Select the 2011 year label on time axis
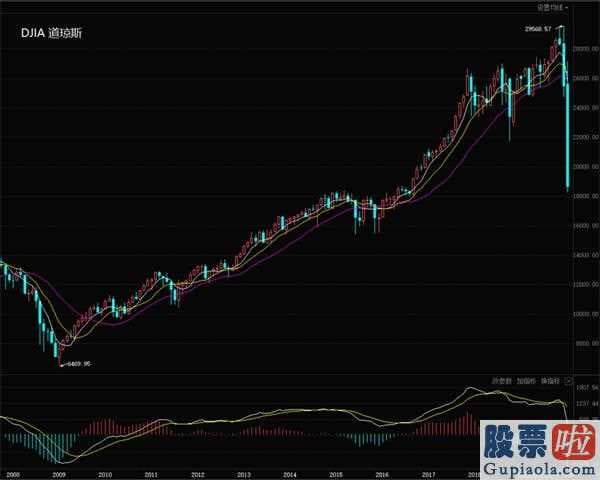Screen dimensions: 600x480 151,475
